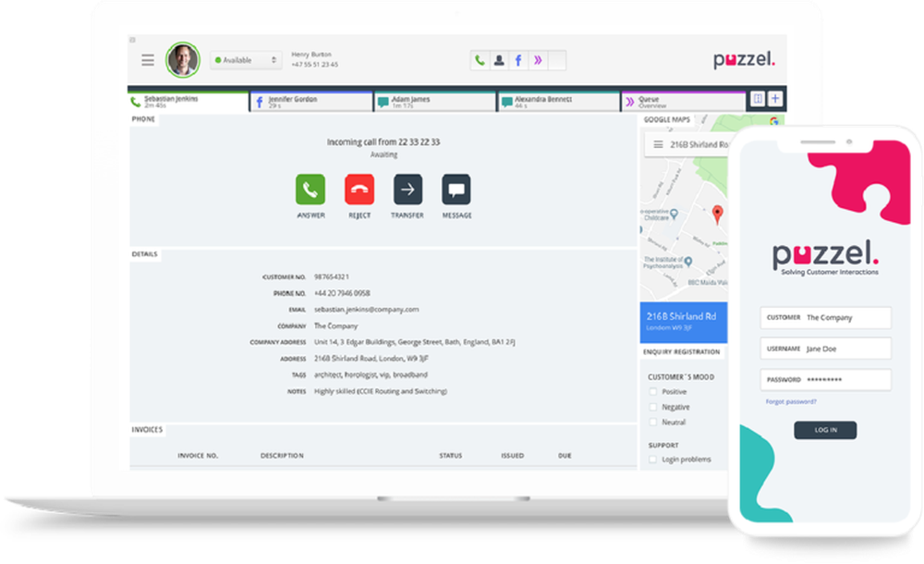Click the Google Maps search box
Image resolution: width=924 pixels, height=564 pixels.
point(687,144)
